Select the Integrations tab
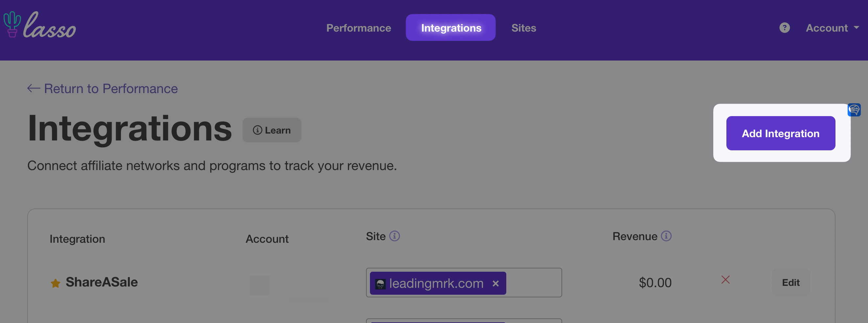Image resolution: width=868 pixels, height=323 pixels. coord(450,28)
